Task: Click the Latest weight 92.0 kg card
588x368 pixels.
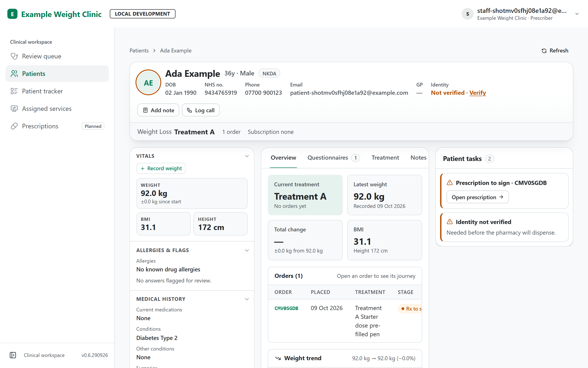Action: pyautogui.click(x=385, y=195)
